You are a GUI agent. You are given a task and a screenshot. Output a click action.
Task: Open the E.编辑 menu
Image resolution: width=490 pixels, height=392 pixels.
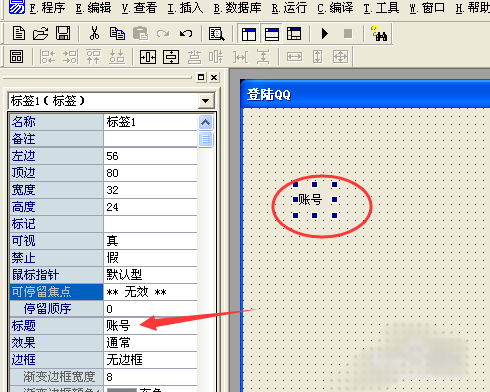(93, 8)
